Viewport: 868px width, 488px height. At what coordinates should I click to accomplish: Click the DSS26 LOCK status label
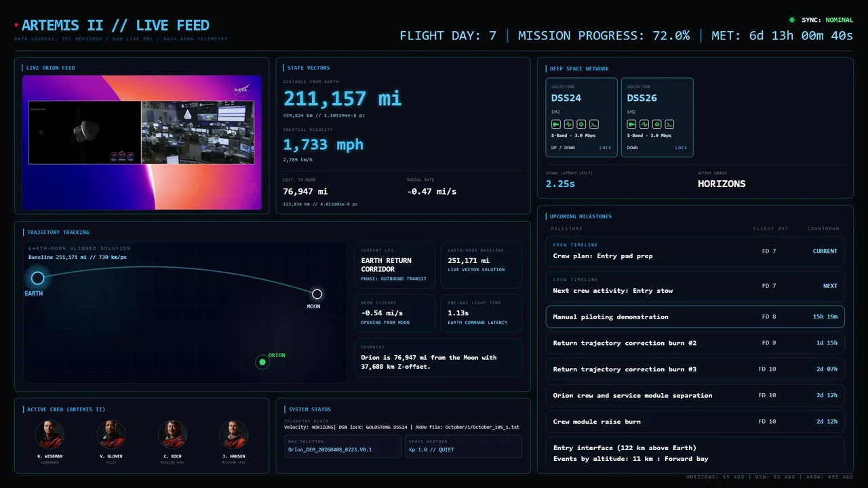click(x=681, y=148)
